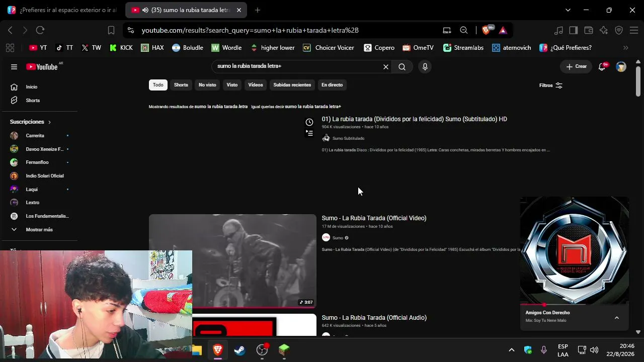Screen dimensions: 644x362
Task: Open the Brave playlist music note icon
Action: coord(558,30)
